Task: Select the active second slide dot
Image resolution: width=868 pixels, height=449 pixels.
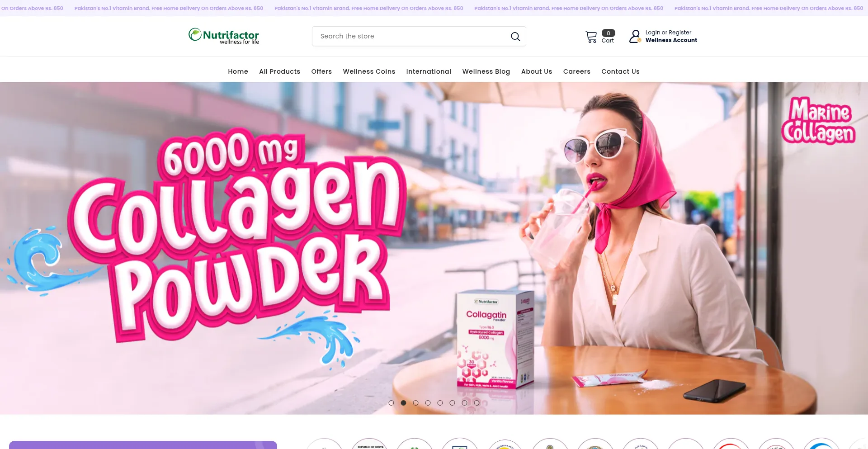Action: (404, 403)
